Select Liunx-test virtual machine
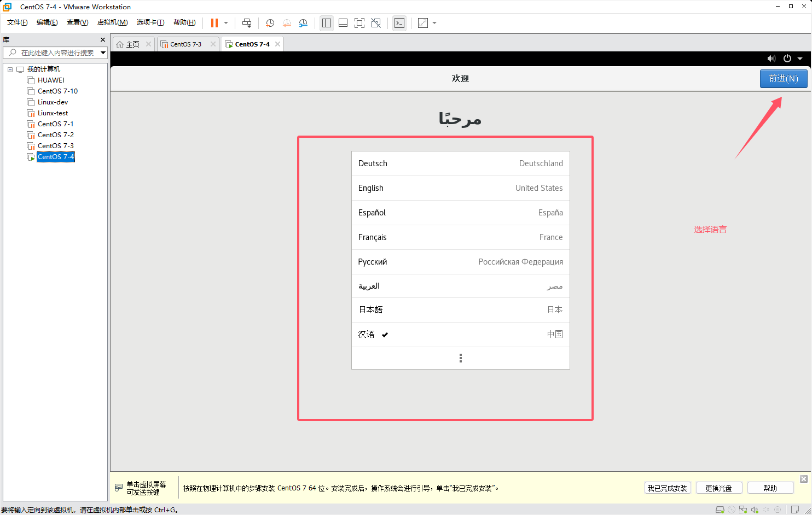Image resolution: width=812 pixels, height=515 pixels. click(x=53, y=113)
